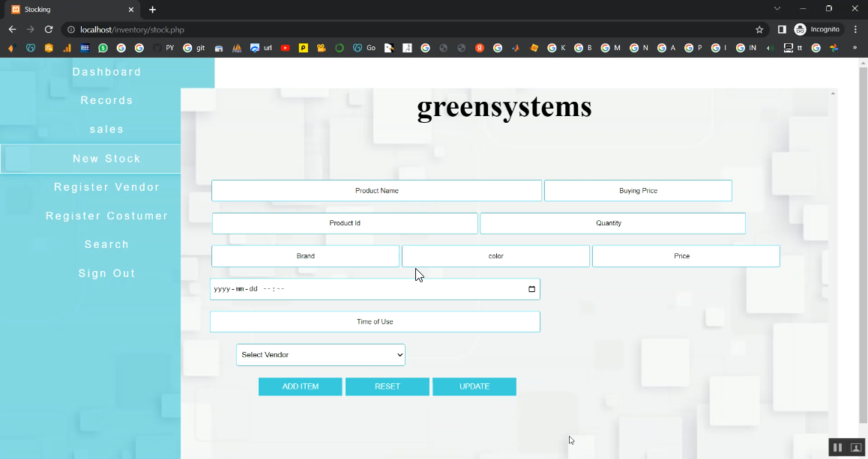Click the Sign Out sidebar link
Image resolution: width=868 pixels, height=459 pixels.
(107, 273)
